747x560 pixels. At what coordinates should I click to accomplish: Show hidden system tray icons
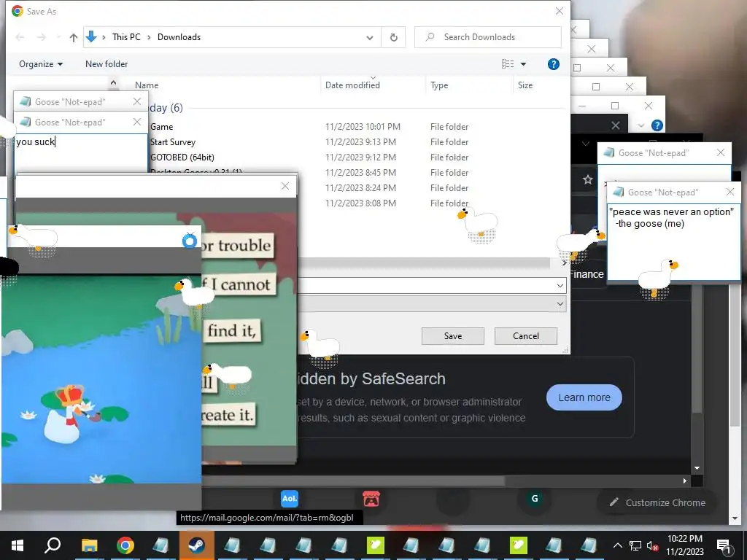coord(617,545)
